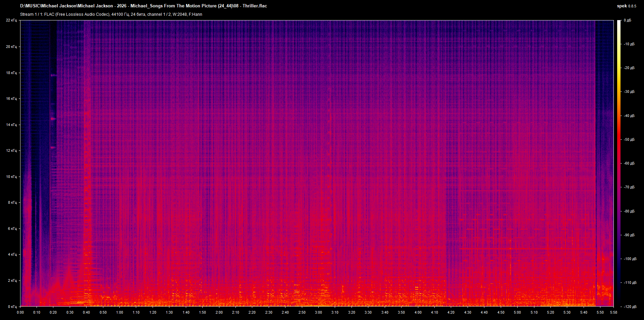Click the 1:00 time axis label

[119, 312]
